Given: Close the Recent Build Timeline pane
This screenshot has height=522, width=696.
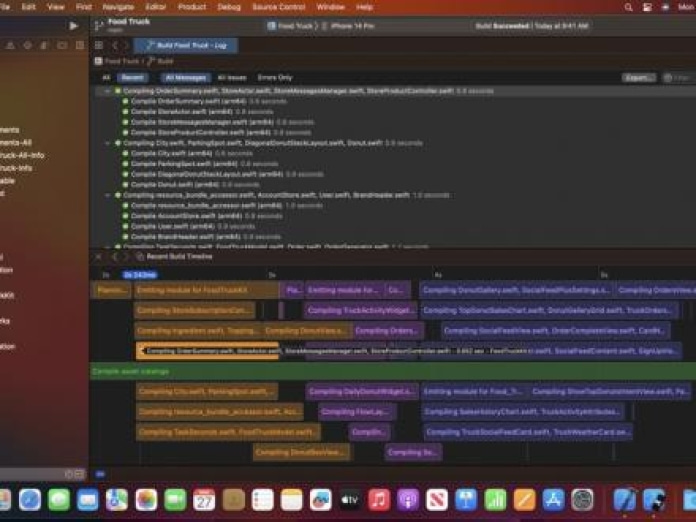Looking at the screenshot, I should 99,257.
